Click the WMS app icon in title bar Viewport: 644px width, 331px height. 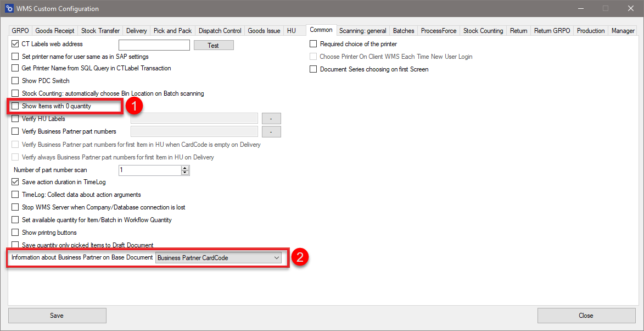(9, 9)
